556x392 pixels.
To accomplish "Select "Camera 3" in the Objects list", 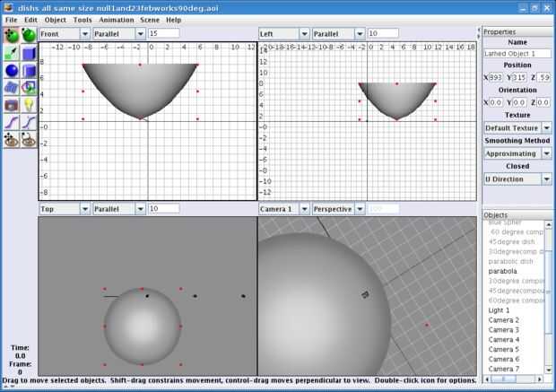I will (503, 329).
